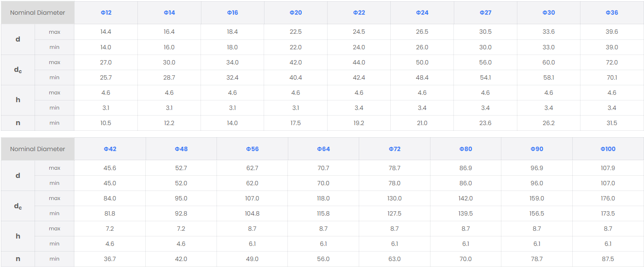Select the dc min value 40.4 for Φ20
The width and height of the screenshot is (644, 268).
(x=296, y=77)
